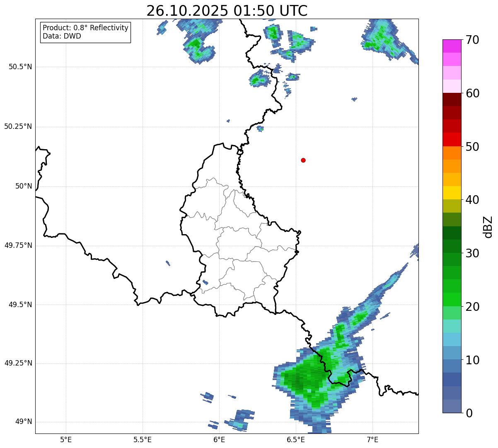Click the magenta swatch at top of colorbar
Screen dimensions: 498x448
tap(452, 46)
